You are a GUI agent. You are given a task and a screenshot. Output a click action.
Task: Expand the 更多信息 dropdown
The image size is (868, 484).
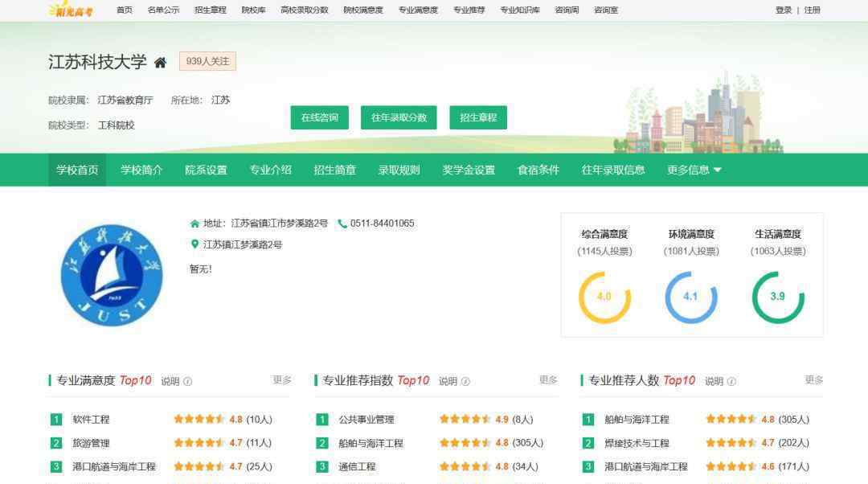click(694, 170)
